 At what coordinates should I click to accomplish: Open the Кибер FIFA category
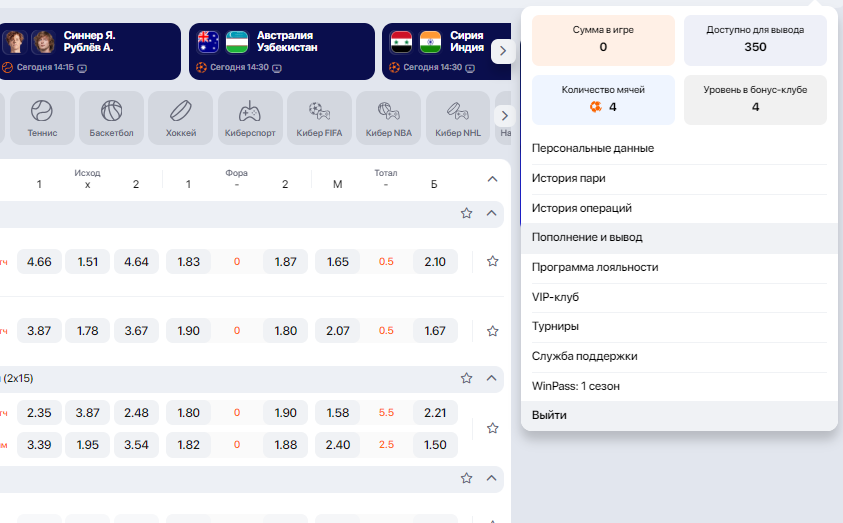(x=319, y=118)
